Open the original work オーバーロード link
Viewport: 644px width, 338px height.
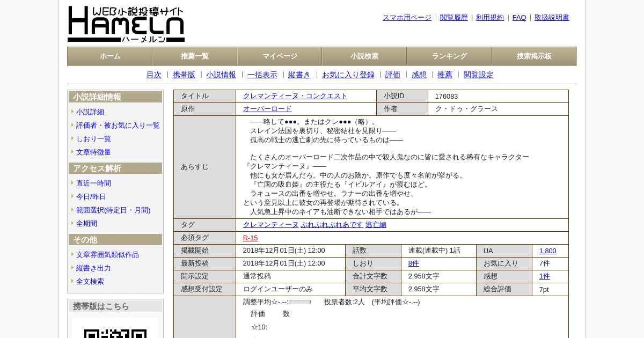click(x=267, y=109)
